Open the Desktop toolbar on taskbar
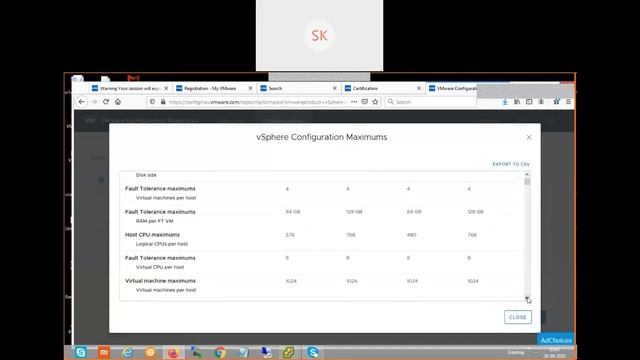The width and height of the screenshot is (640, 360). pyautogui.click(x=516, y=352)
